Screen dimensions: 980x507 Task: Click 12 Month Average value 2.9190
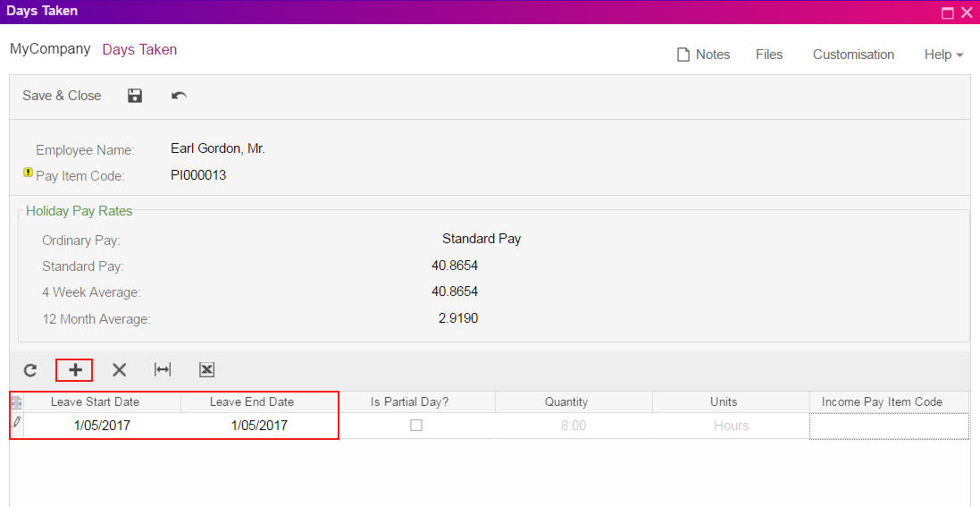pyautogui.click(x=458, y=318)
